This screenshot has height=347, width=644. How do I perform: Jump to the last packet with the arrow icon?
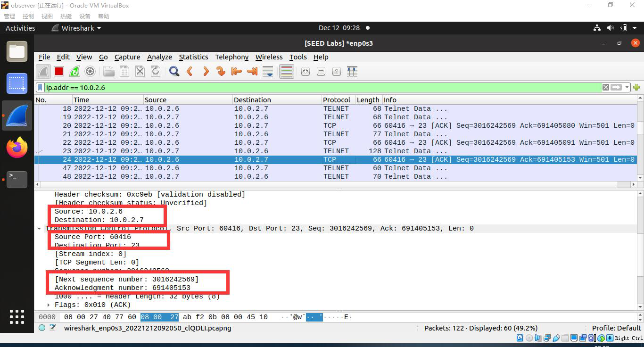tap(252, 71)
